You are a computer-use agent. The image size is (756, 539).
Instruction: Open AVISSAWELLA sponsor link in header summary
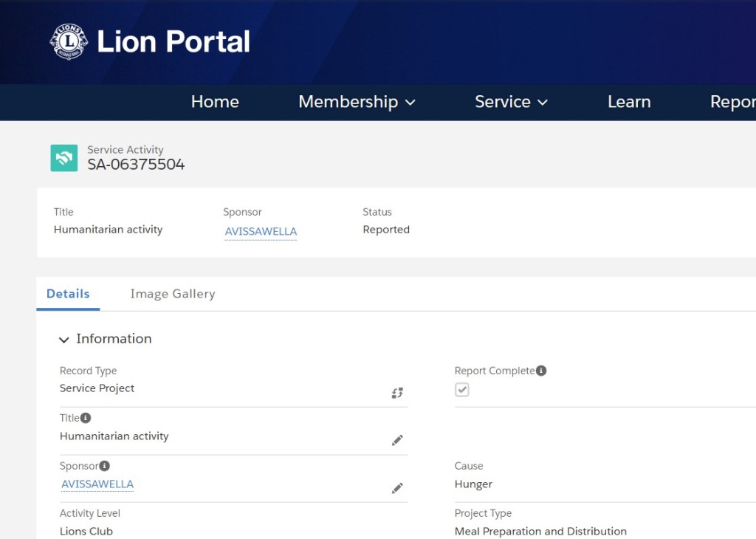261,231
